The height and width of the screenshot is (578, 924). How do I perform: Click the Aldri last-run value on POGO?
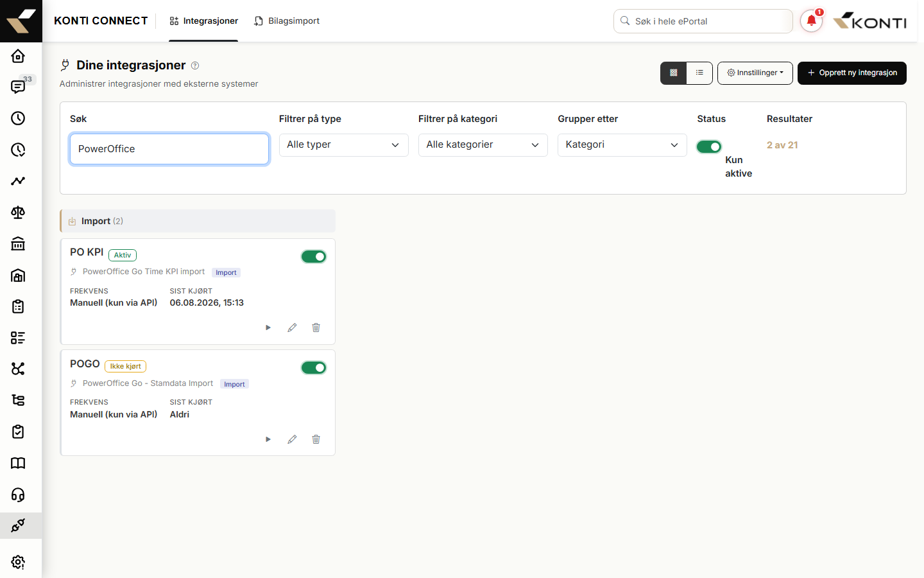point(180,415)
